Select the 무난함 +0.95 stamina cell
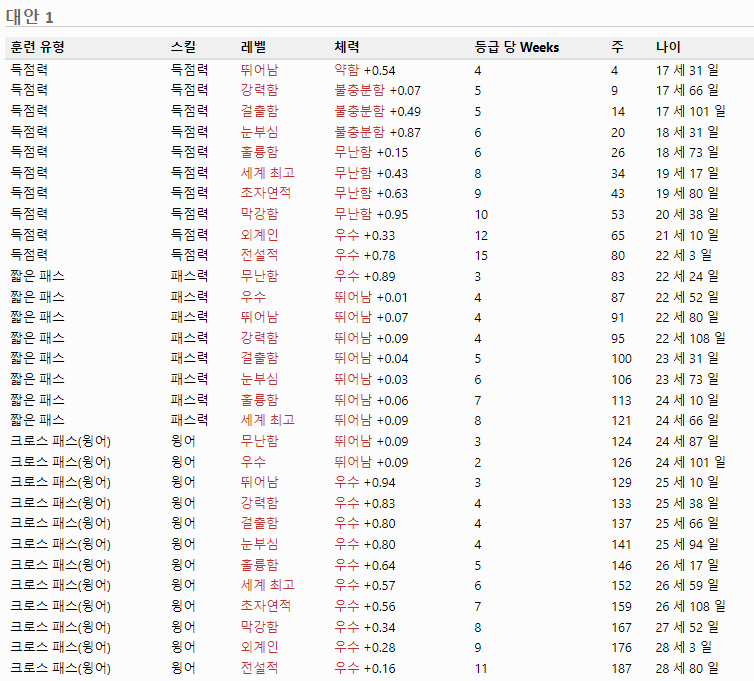 (371, 214)
